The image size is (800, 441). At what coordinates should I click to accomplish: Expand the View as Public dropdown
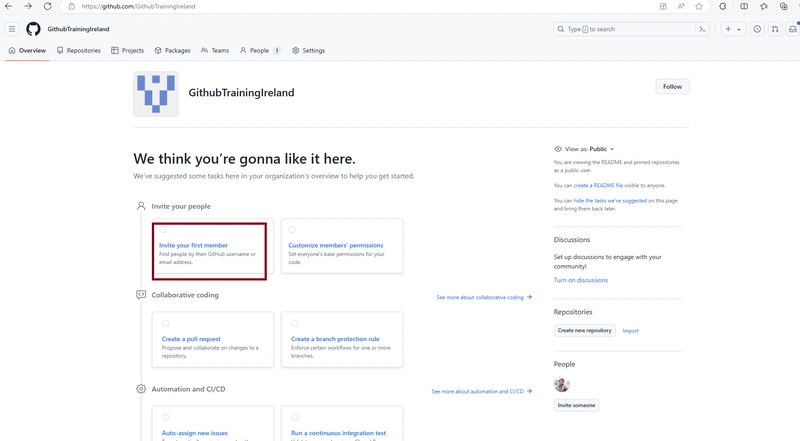click(584, 149)
